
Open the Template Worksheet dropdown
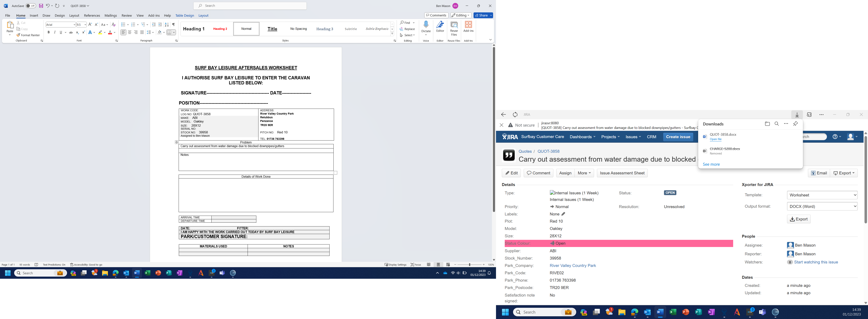(822, 195)
